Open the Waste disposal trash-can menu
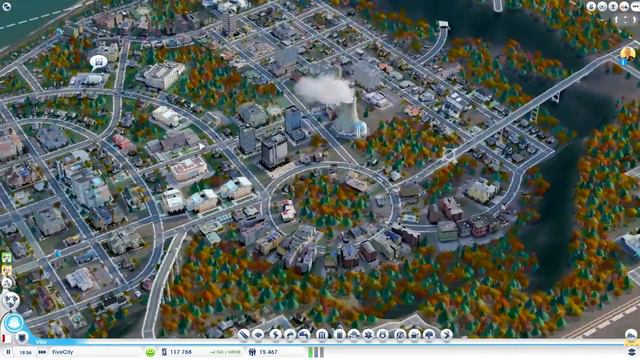The height and width of the screenshot is (360, 640). pyautogui.click(x=339, y=335)
